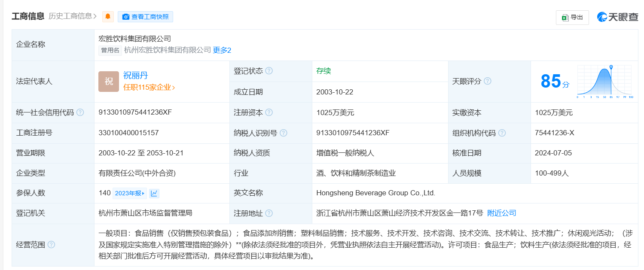Click 附近公司 link by the address
Image resolution: width=644 pixels, height=270 pixels.
coord(501,213)
